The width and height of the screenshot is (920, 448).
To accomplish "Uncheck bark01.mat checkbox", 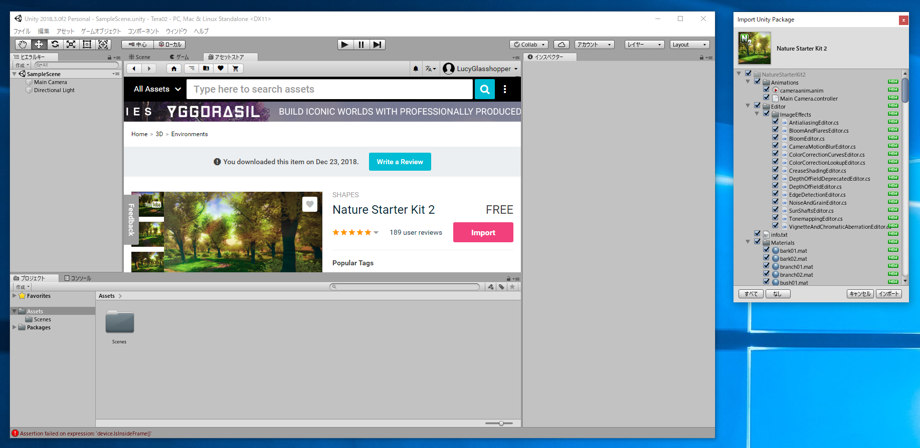I will (x=766, y=250).
